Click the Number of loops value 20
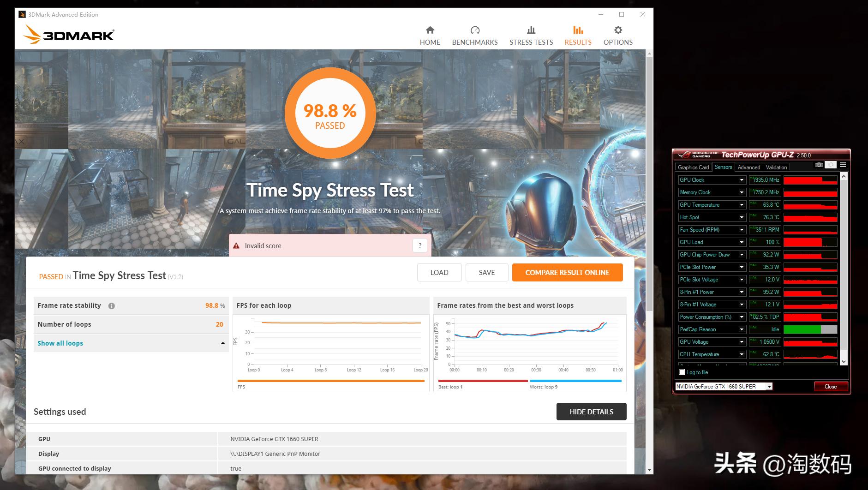 click(x=220, y=324)
